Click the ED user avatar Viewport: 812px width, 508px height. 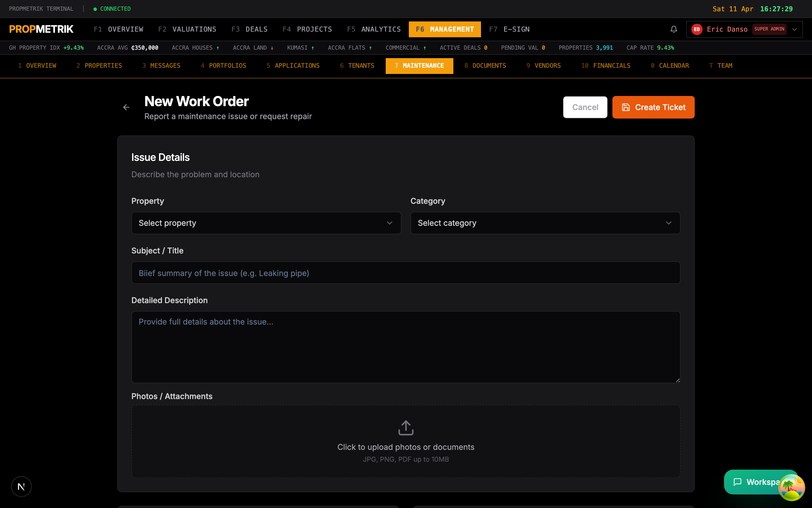coord(697,29)
